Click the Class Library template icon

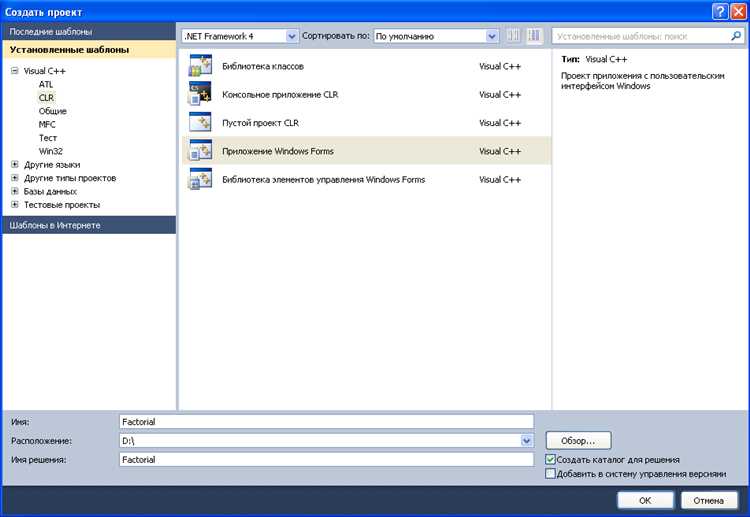[x=200, y=66]
